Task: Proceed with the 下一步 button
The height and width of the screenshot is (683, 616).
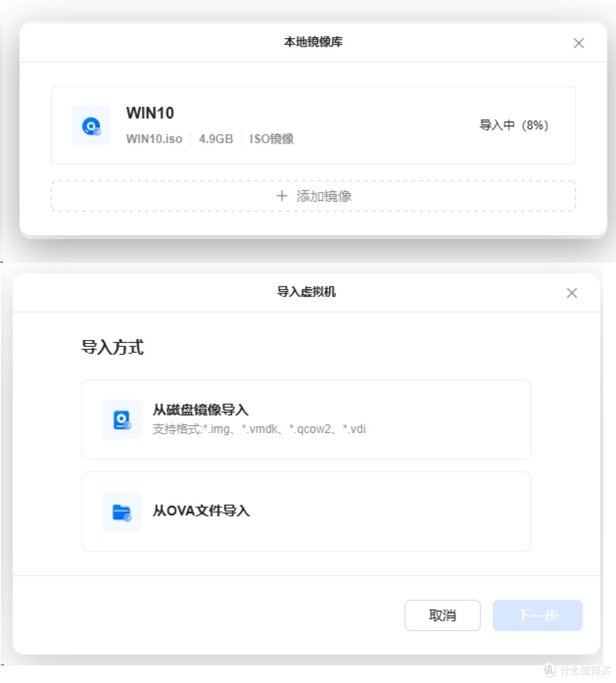Action: coord(538,616)
